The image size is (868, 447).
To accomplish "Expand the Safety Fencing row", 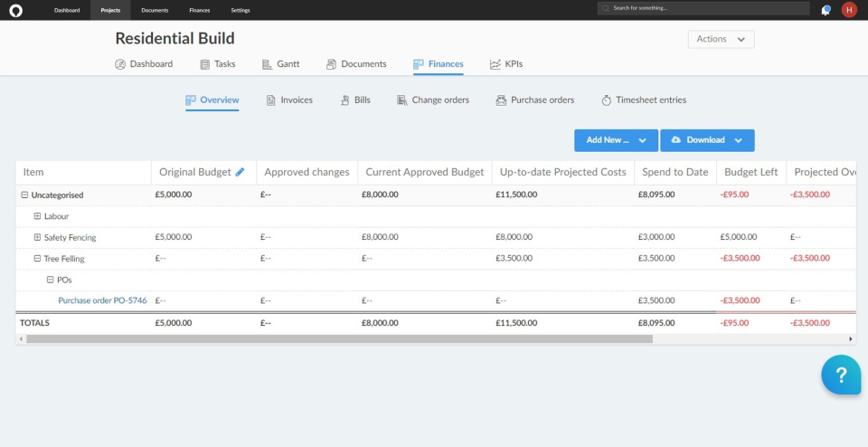I will tap(38, 237).
